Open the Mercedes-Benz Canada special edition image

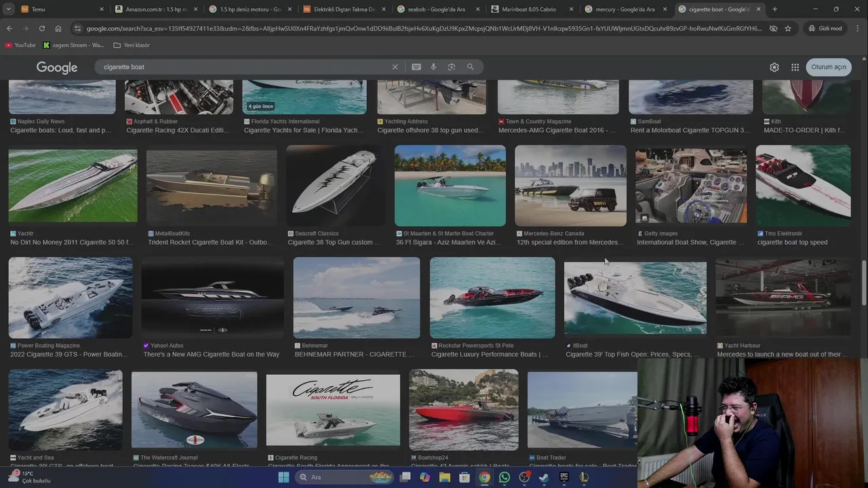570,185
